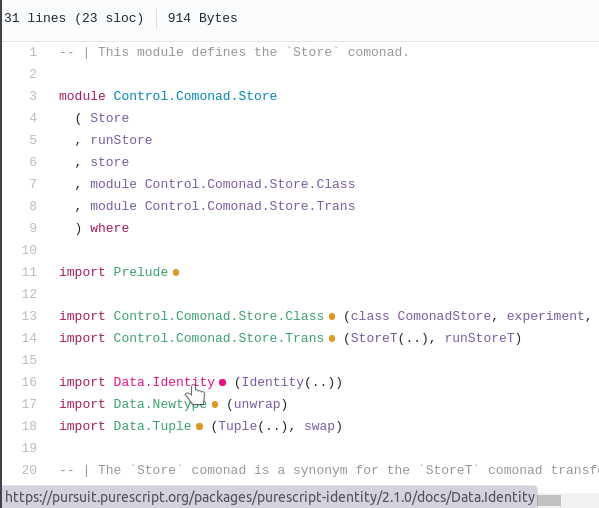The height and width of the screenshot is (508, 599).
Task: Open the Data.Newtype module link
Action: click(160, 404)
